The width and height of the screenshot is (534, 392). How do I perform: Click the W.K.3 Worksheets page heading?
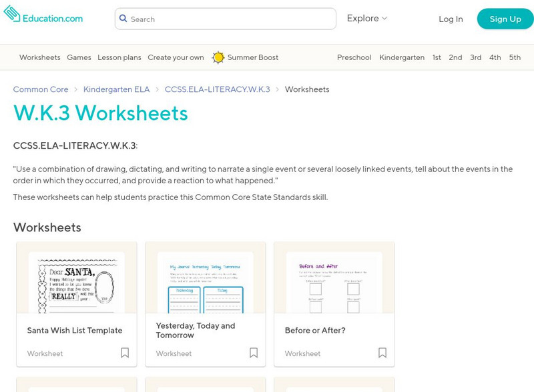click(101, 113)
